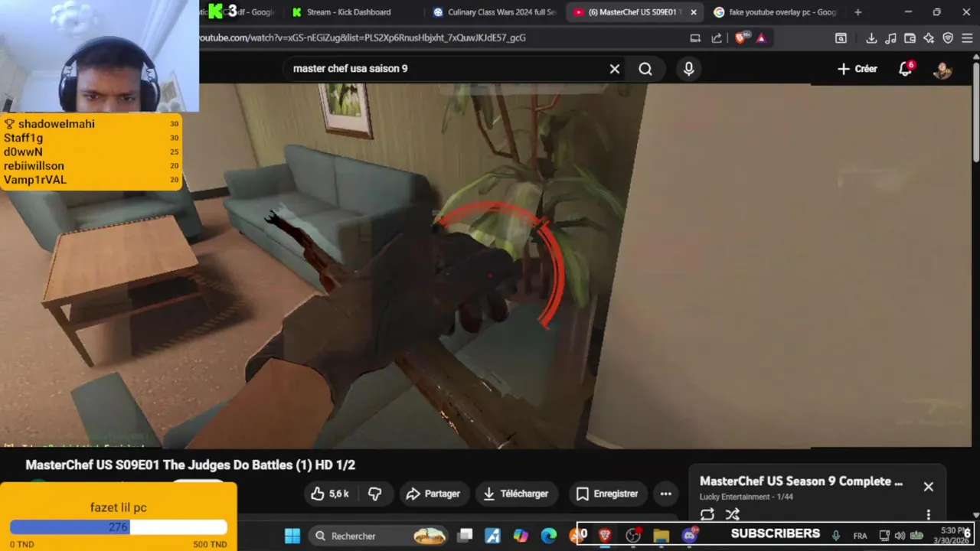Open the YouTube account avatar menu
Image resolution: width=980 pixels, height=551 pixels.
[x=942, y=69]
